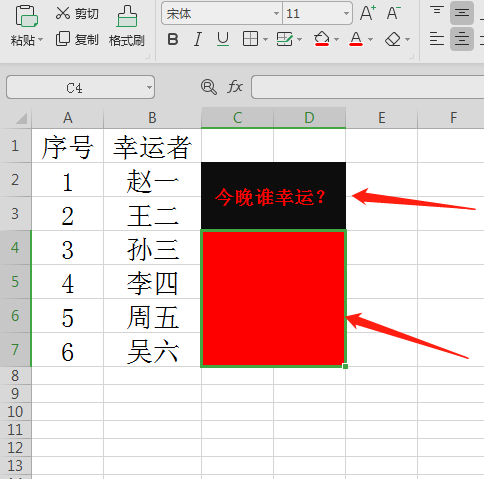Open the font name dropdown showing 宋体

coord(276,13)
